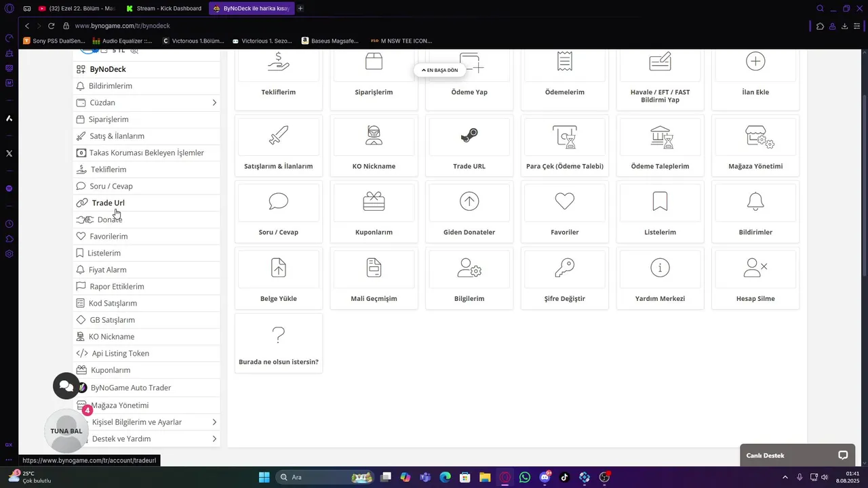Image resolution: width=868 pixels, height=488 pixels.
Task: Open TikTok from the taskbar
Action: (x=564, y=477)
